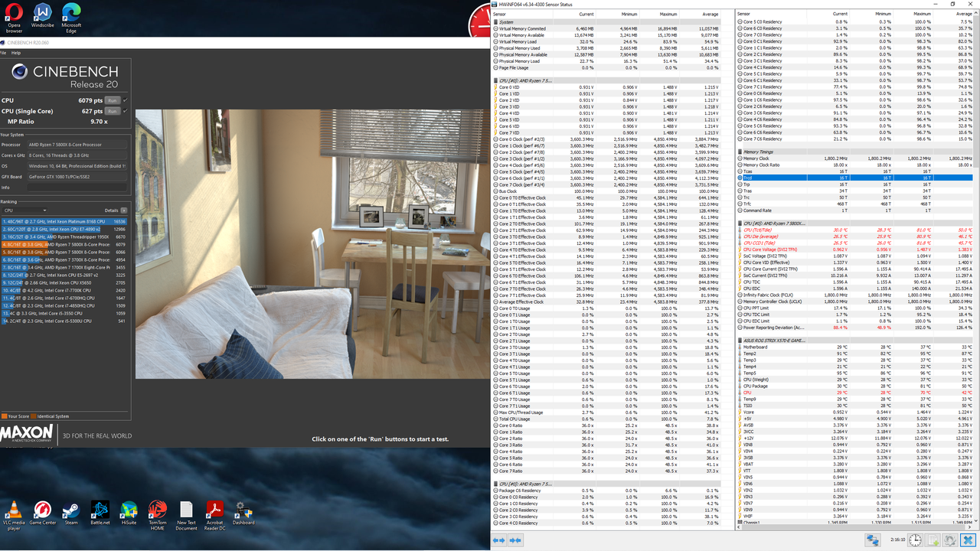Select the highlighted Ryzen 7 5800X 6079 ranking row

[x=65, y=244]
